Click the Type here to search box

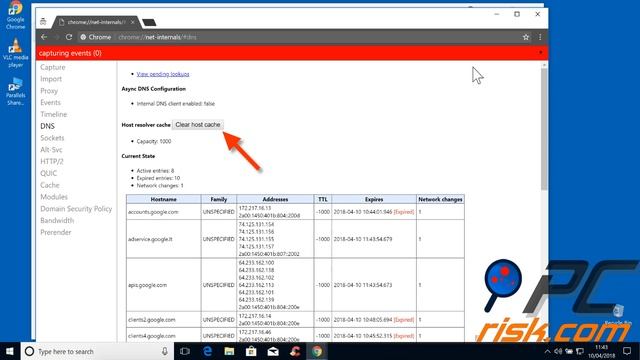97,351
